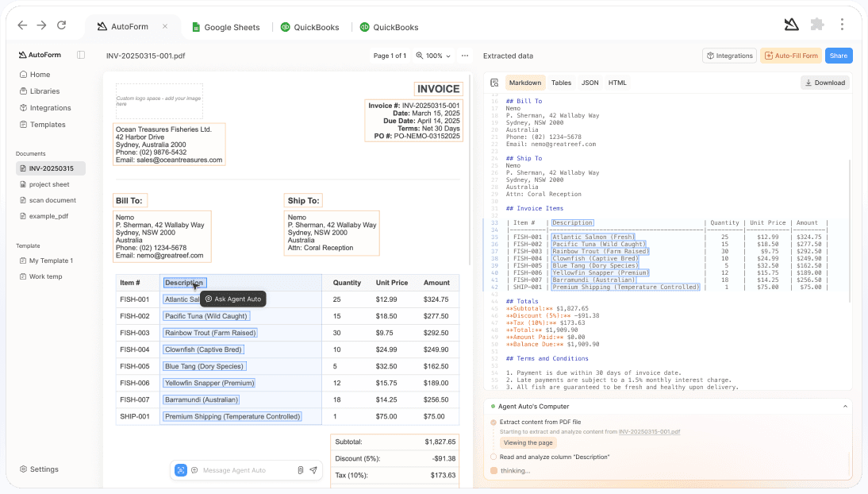The image size is (868, 494).
Task: Open the INV-20250315-001.pdf link in agent log
Action: pyautogui.click(x=649, y=431)
